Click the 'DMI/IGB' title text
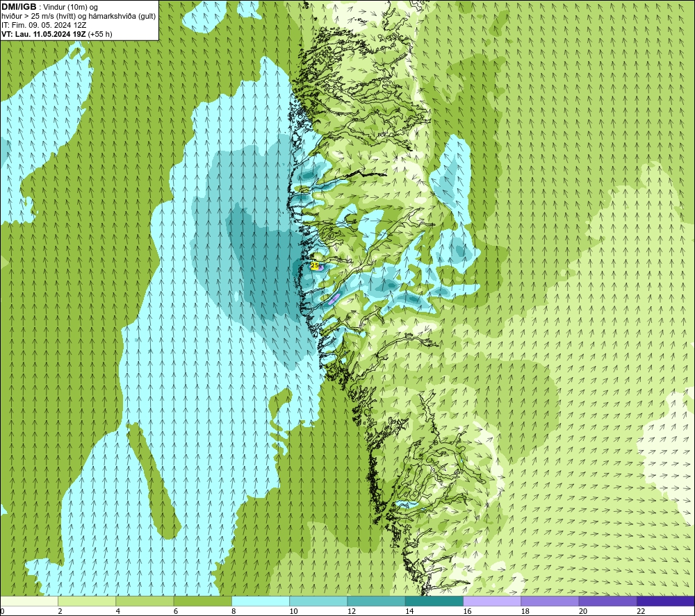The image size is (695, 616). click(x=19, y=7)
